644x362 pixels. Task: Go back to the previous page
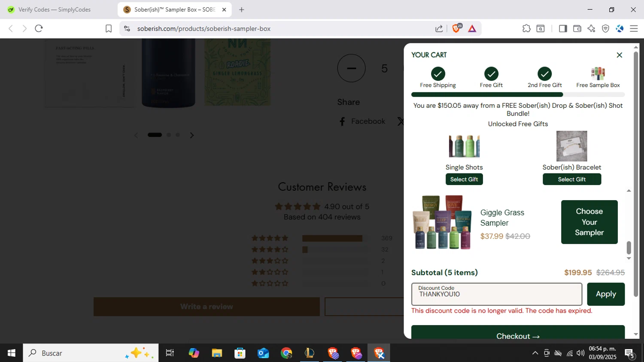(11, 29)
